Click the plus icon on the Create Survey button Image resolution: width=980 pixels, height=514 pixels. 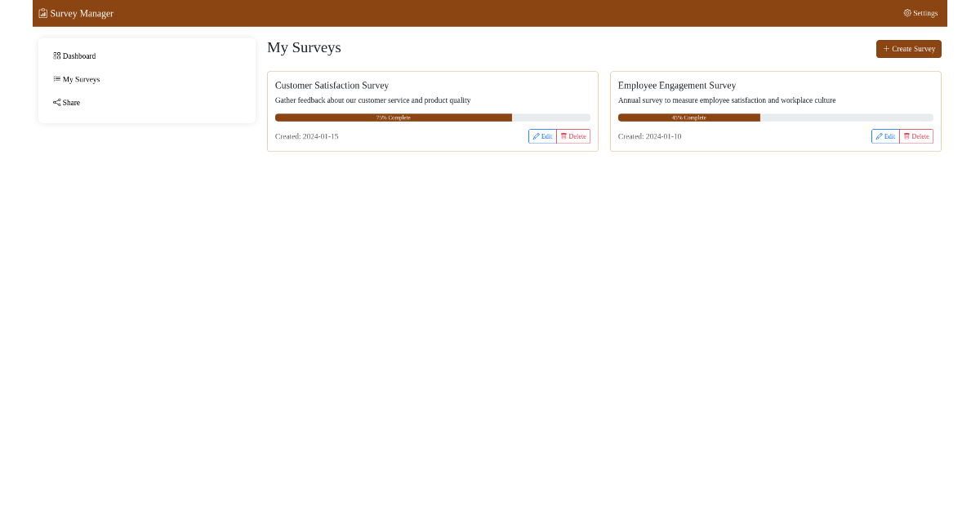(887, 49)
